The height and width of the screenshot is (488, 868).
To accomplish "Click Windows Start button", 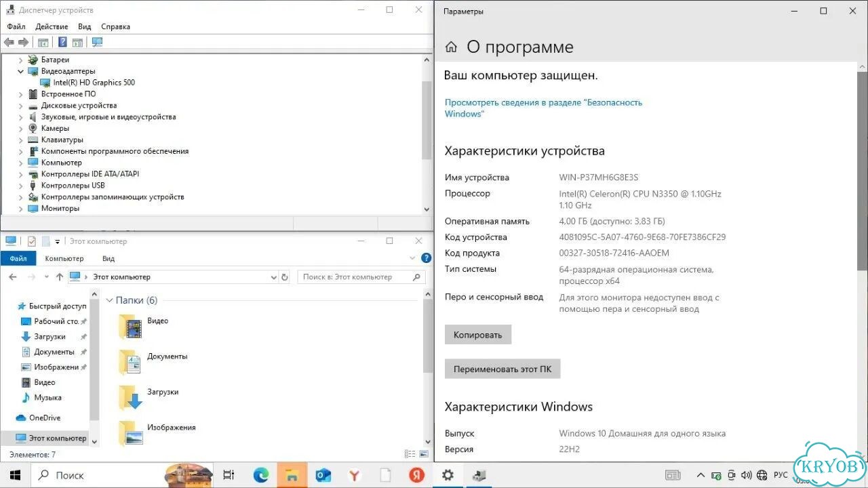I will (15, 475).
